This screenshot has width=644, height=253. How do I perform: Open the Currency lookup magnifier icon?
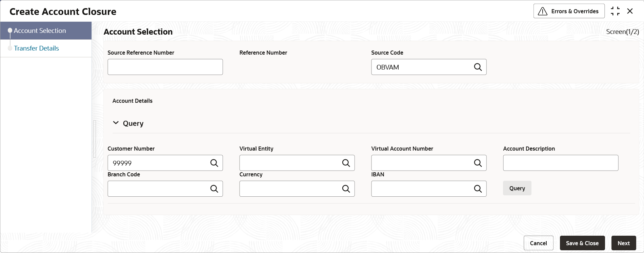(x=346, y=189)
